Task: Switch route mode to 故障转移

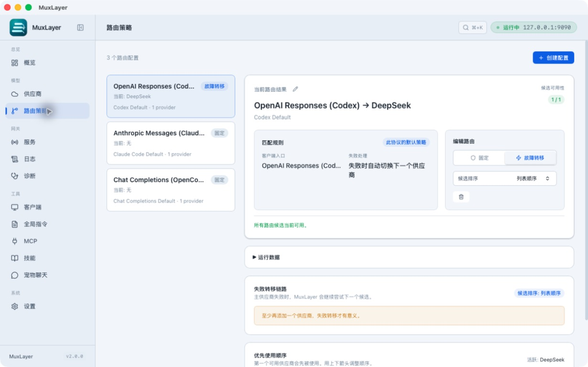Action: tap(530, 158)
